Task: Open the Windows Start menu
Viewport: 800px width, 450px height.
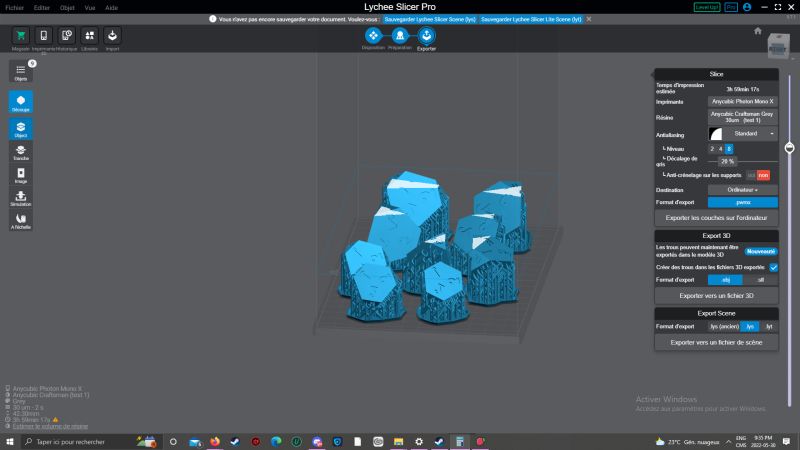Action: click(10, 442)
